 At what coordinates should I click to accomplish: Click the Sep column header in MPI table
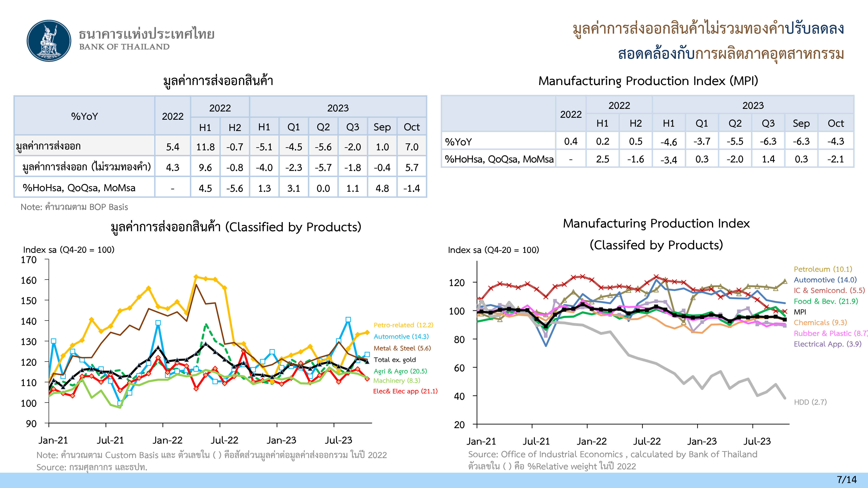coord(801,123)
